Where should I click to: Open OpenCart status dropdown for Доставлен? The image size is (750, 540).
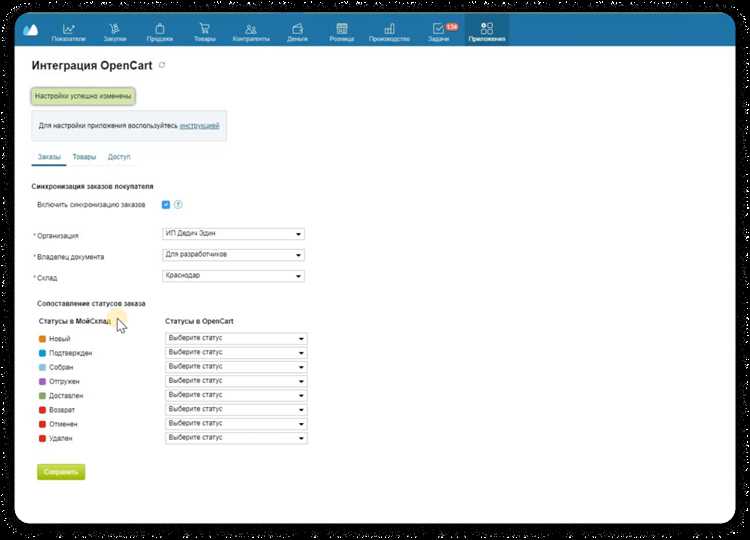236,396
